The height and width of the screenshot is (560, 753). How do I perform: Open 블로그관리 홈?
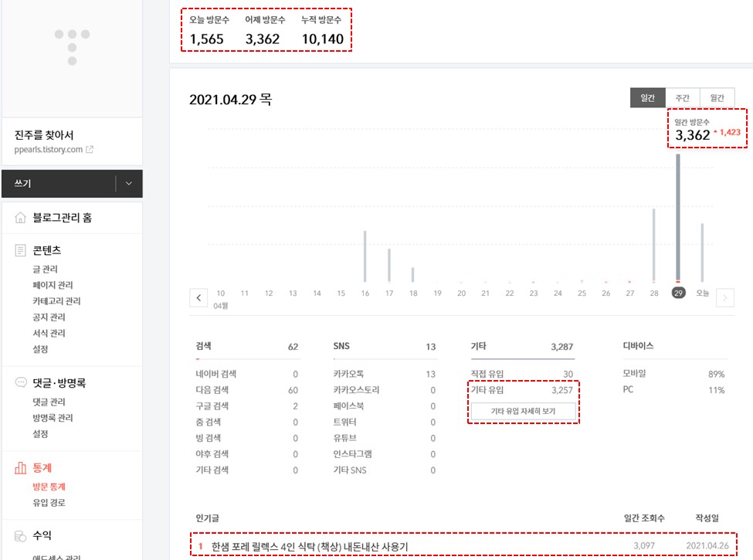point(62,218)
